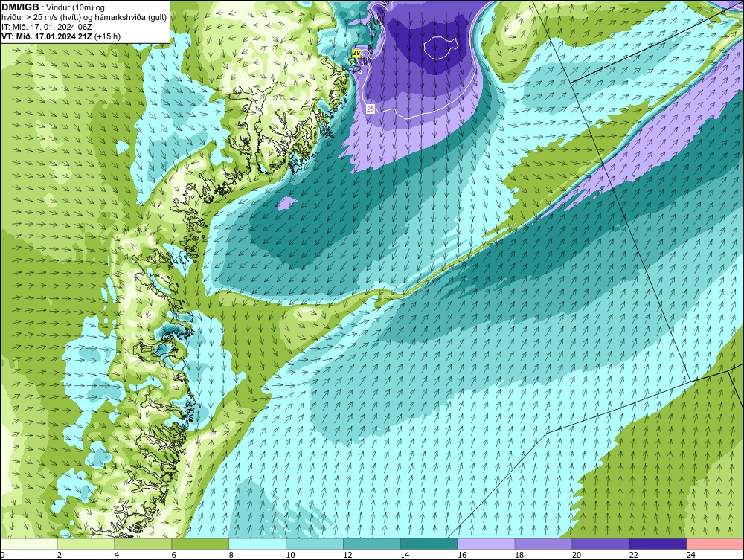Viewport: 744px width, 560px height.
Task: Click the light green 2–4 m/s legend swatch
Action: tap(86, 544)
